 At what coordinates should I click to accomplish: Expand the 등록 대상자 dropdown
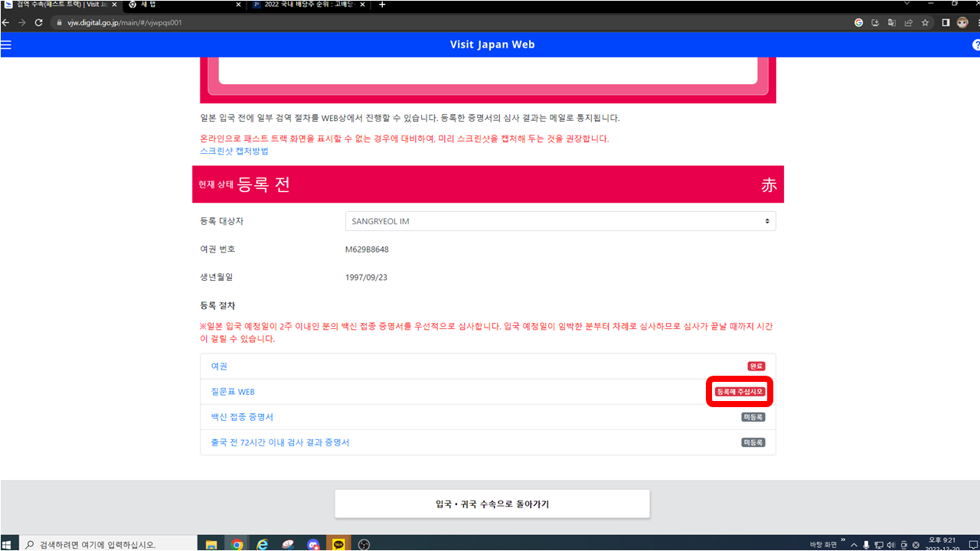(560, 221)
